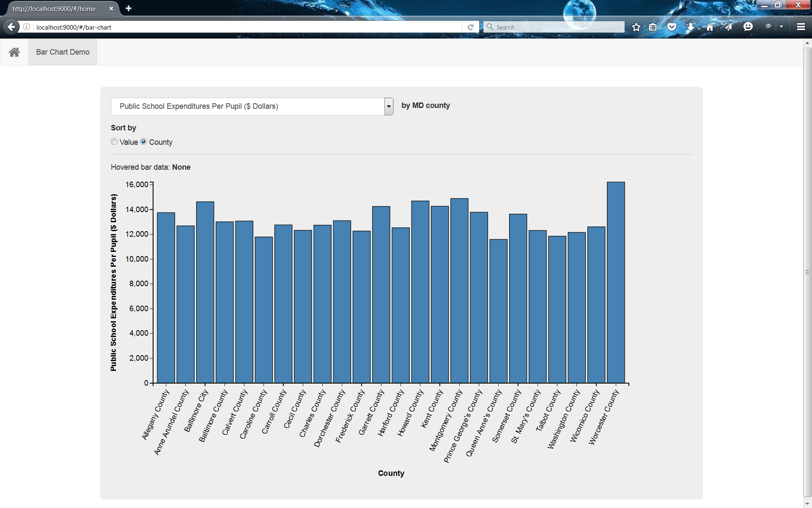Click the Bar Chart Demo tab
The height and width of the screenshot is (508, 812).
[x=62, y=52]
